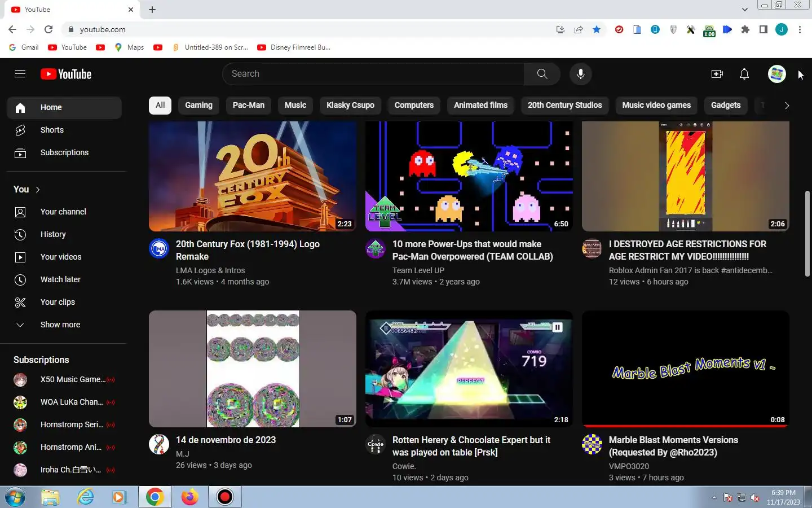The width and height of the screenshot is (812, 508).
Task: Expand the You section chevron
Action: (38, 190)
